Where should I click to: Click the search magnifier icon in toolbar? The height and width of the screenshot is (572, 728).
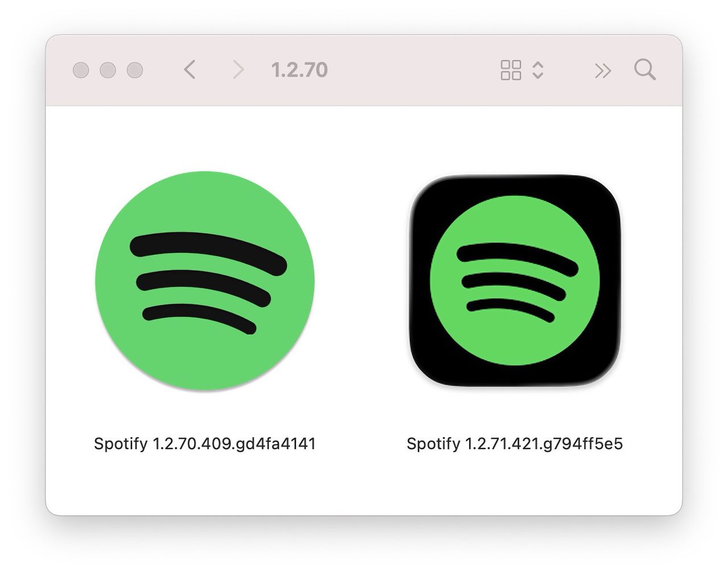pyautogui.click(x=644, y=71)
